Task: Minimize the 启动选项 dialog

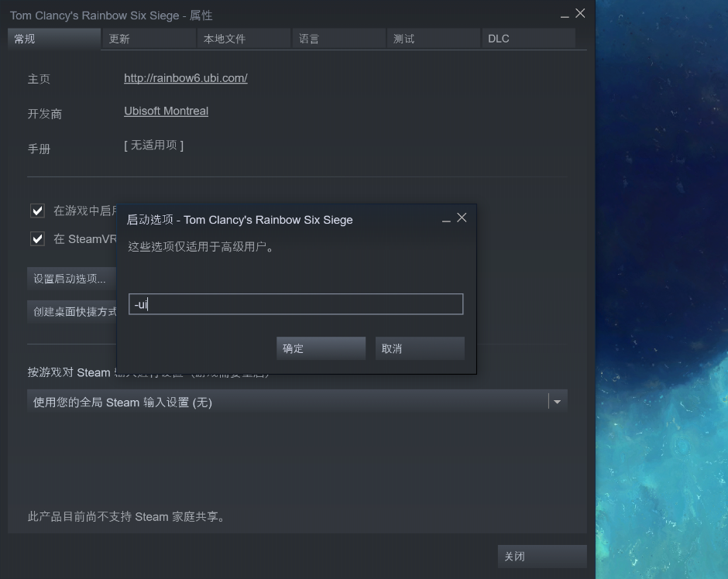Action: [x=446, y=219]
